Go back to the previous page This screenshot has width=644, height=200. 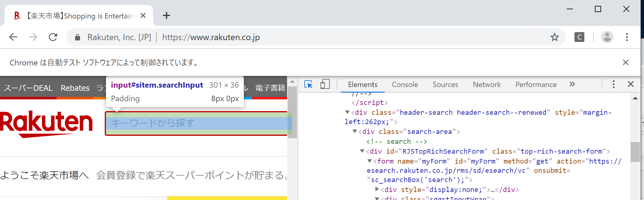pos(13,37)
